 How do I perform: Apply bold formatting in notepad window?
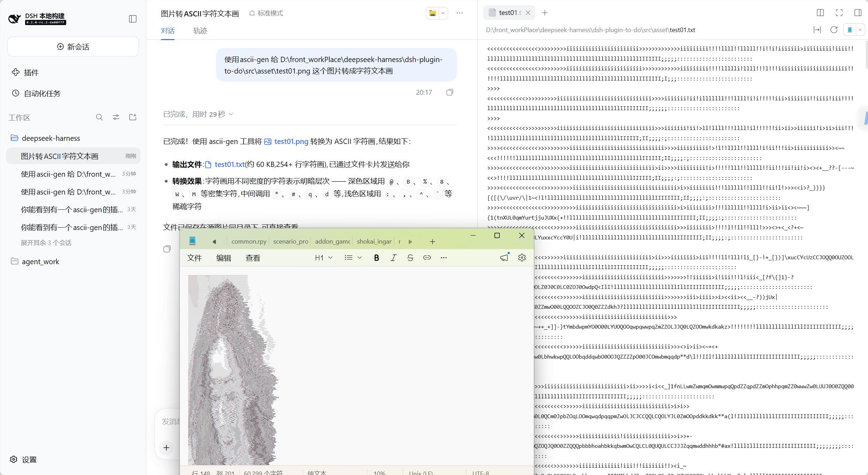pyautogui.click(x=377, y=258)
